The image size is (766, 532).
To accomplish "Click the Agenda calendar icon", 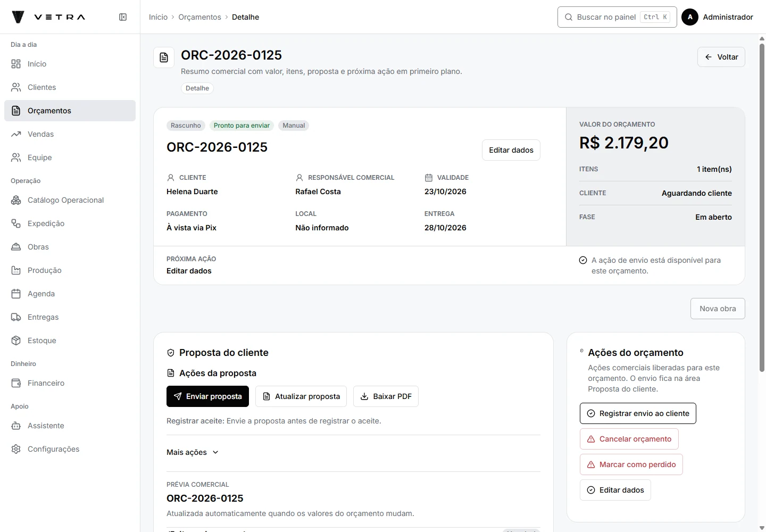I will point(16,294).
